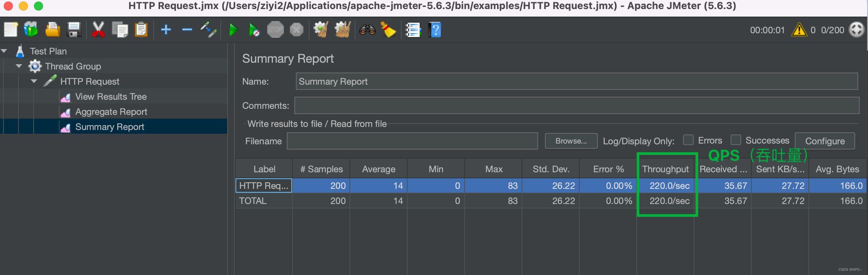This screenshot has width=868, height=275.
Task: Click the yellow warning log icon
Action: [799, 29]
